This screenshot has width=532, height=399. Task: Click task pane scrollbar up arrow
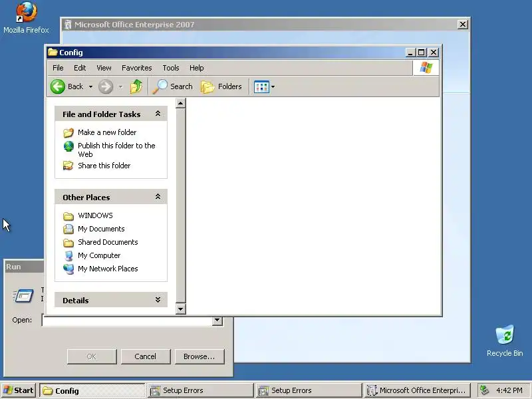[180, 103]
